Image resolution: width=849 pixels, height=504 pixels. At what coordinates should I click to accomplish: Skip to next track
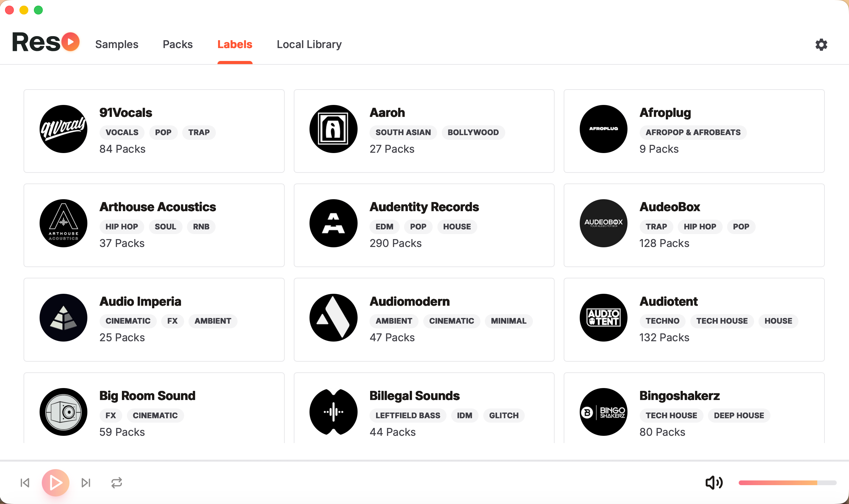click(86, 483)
